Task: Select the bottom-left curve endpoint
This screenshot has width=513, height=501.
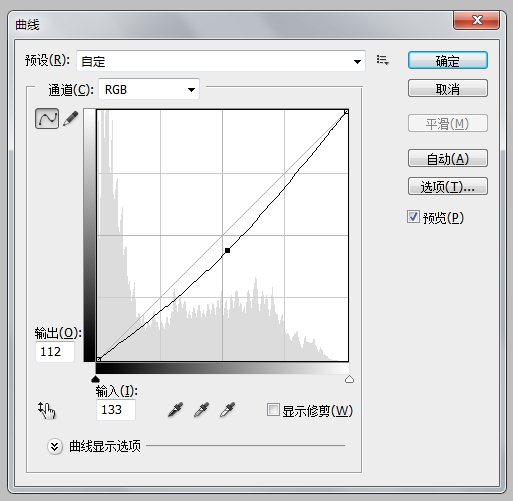Action: coord(98,359)
